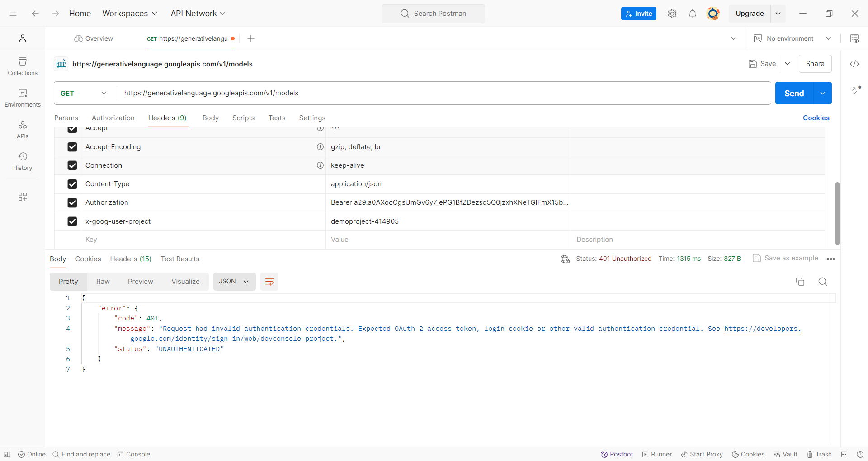This screenshot has width=868, height=461.
Task: Show info icon for Connection header
Action: pyautogui.click(x=320, y=165)
